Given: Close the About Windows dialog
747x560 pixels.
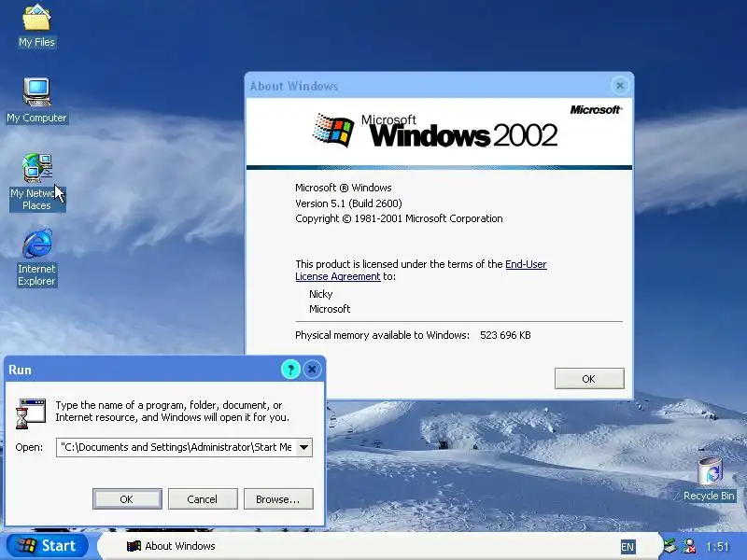Looking at the screenshot, I should coord(620,86).
